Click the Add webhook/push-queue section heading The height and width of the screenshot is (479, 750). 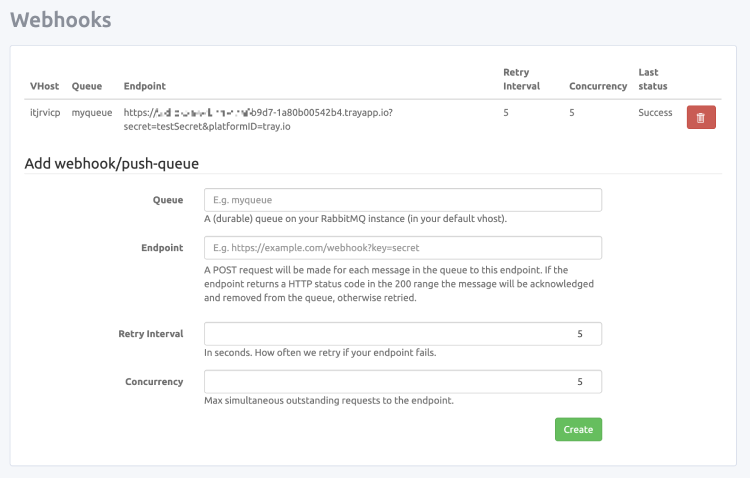tap(111, 163)
